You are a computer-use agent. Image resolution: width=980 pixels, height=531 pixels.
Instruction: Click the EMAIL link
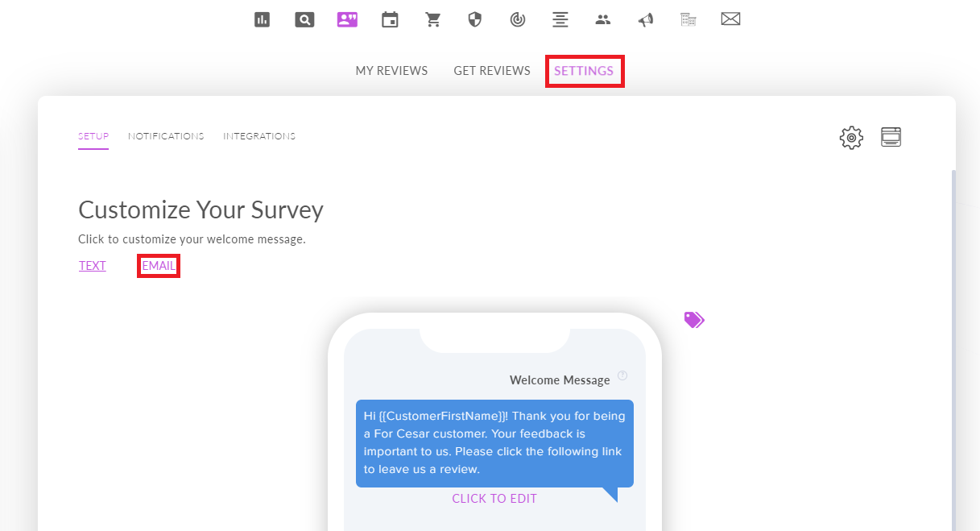pyautogui.click(x=159, y=266)
